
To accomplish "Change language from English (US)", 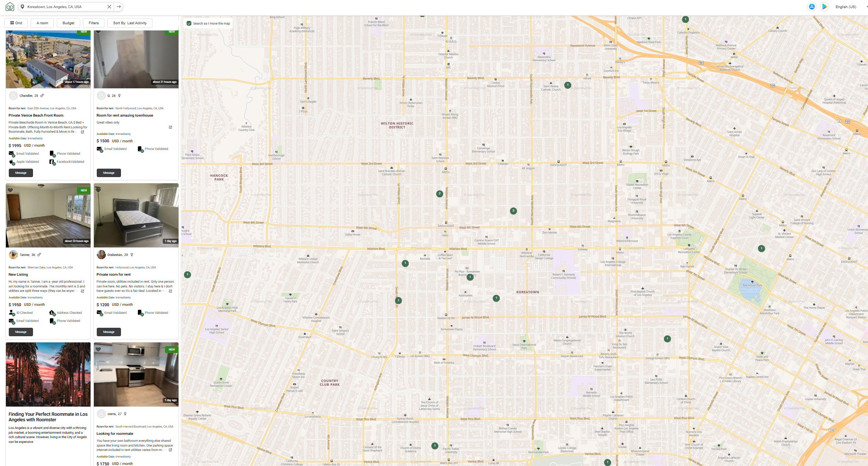I will 846,7.
